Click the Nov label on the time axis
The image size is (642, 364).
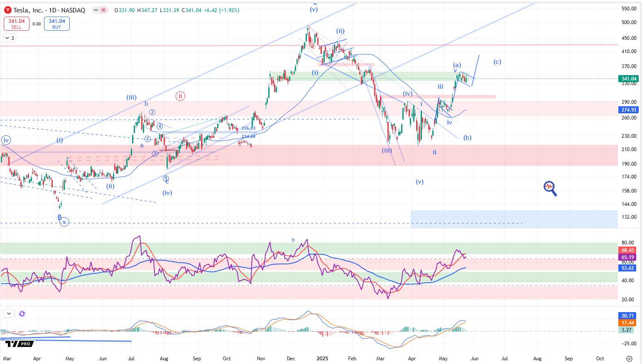pyautogui.click(x=261, y=358)
